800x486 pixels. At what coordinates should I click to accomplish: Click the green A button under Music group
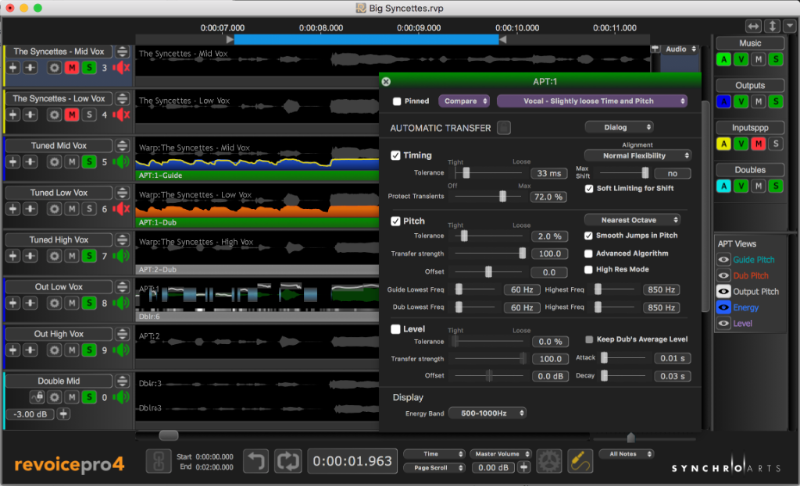click(723, 60)
